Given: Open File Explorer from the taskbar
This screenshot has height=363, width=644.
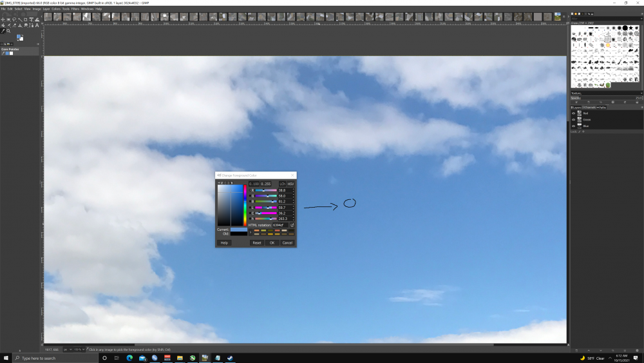Looking at the screenshot, I should pos(180,358).
